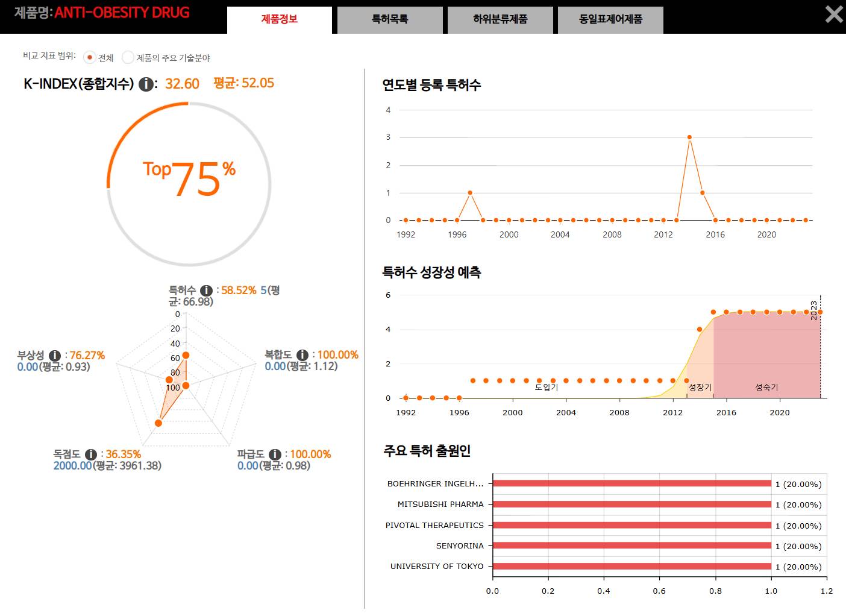The width and height of the screenshot is (846, 616).
Task: Click the 특허수 성장성 예측 heading
Action: click(431, 272)
